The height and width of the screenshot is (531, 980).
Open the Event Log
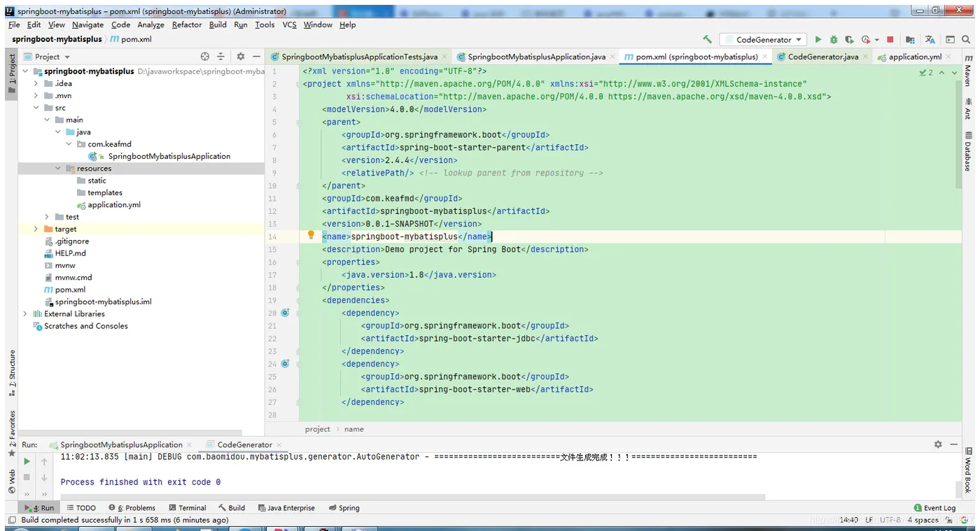934,508
